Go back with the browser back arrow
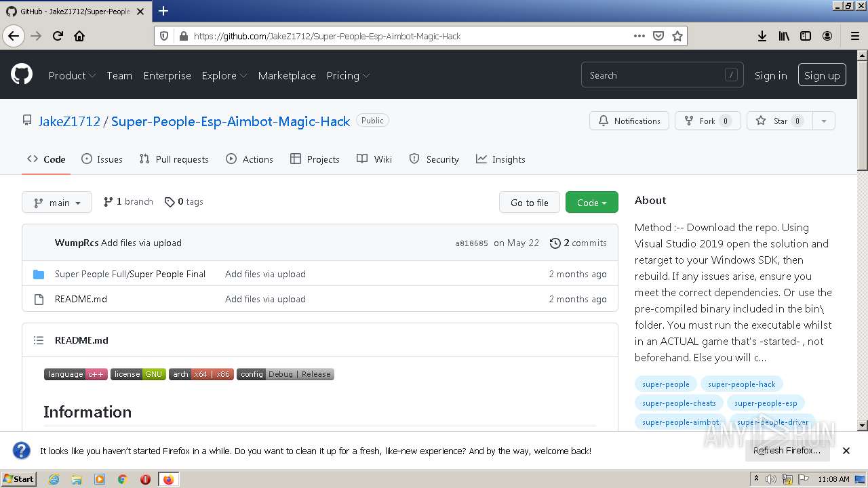 pyautogui.click(x=14, y=36)
